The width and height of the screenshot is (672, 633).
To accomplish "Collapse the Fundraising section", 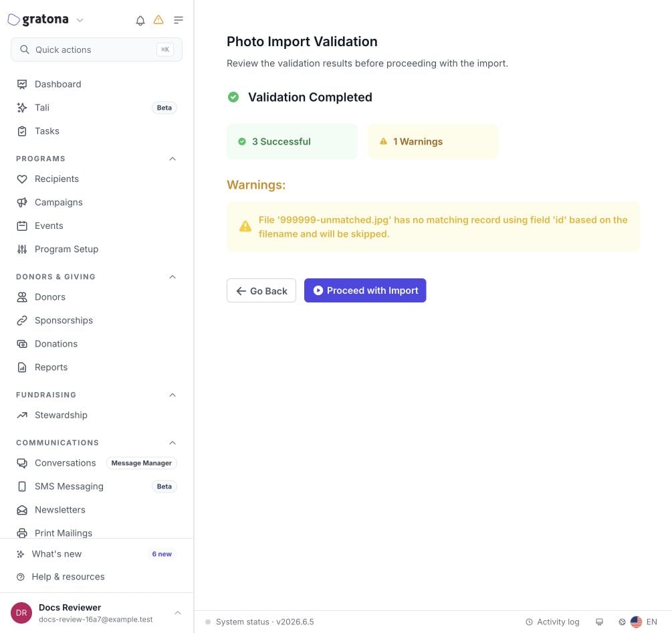I will [173, 395].
